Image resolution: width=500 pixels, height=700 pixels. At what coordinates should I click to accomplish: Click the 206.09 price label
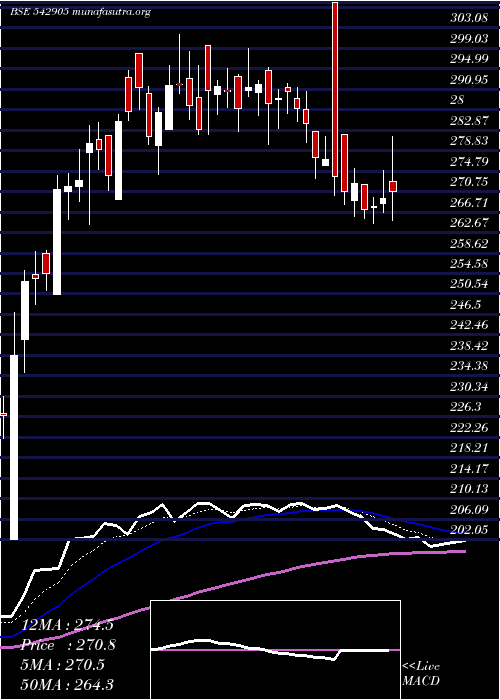click(x=469, y=509)
